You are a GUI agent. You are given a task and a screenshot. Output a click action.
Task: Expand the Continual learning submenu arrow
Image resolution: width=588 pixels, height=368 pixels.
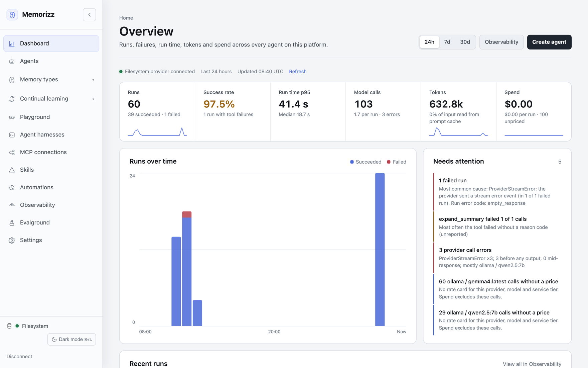point(93,99)
